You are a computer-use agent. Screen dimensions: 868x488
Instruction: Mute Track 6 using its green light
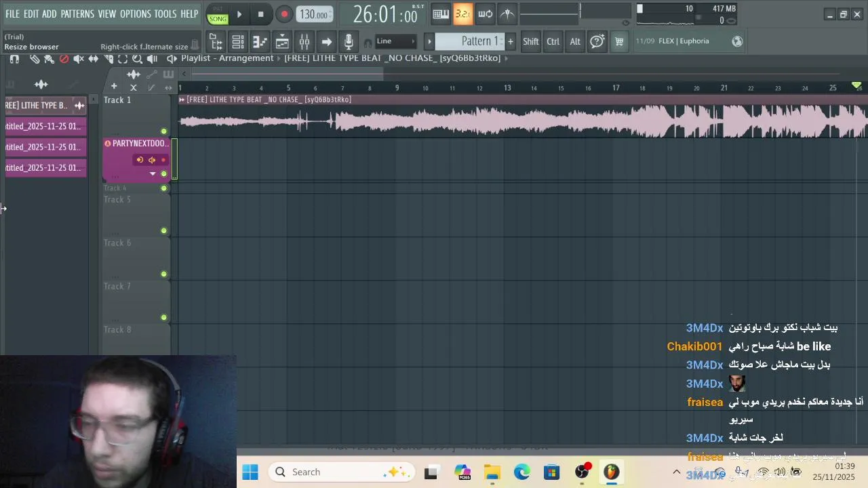(x=163, y=274)
